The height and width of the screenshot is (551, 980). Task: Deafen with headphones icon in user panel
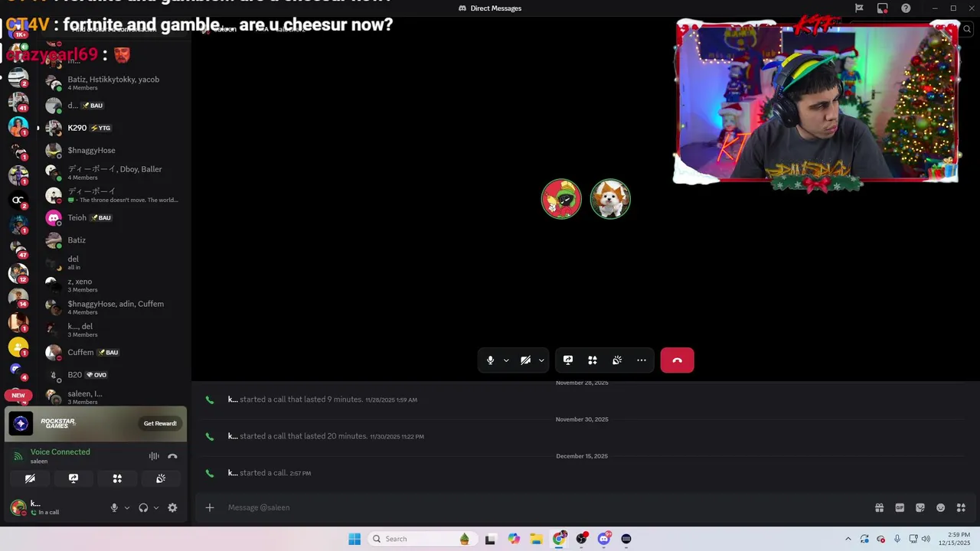coord(143,507)
